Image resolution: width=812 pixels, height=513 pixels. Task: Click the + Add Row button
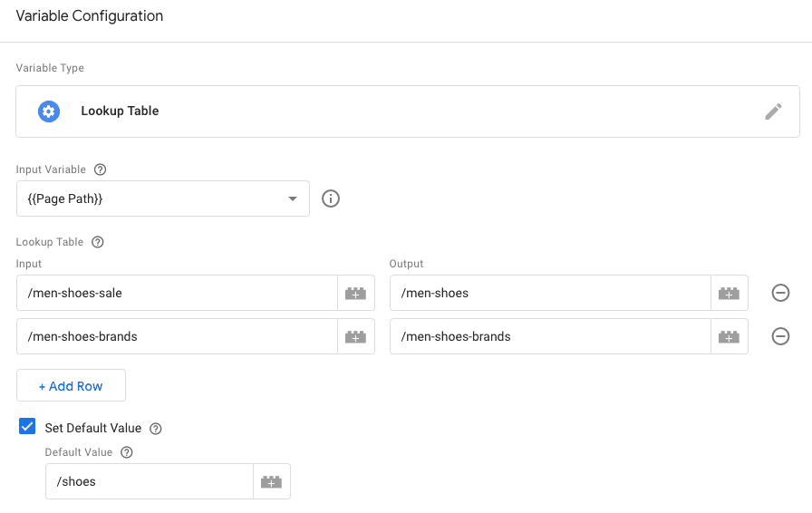pos(71,385)
